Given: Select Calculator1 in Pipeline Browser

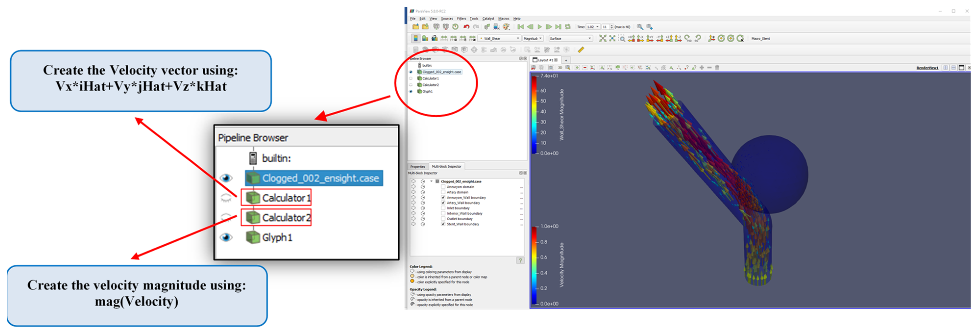Looking at the screenshot, I should 430,79.
